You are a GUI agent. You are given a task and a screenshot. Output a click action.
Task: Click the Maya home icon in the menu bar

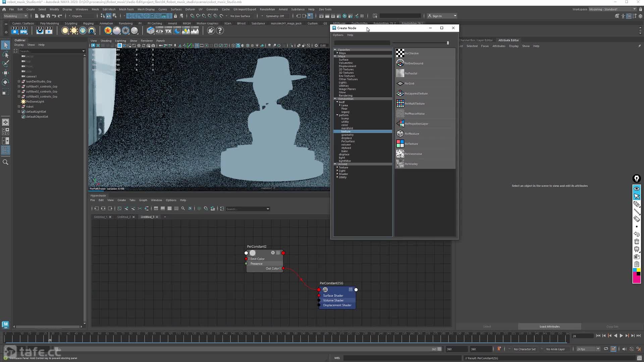click(x=4, y=9)
